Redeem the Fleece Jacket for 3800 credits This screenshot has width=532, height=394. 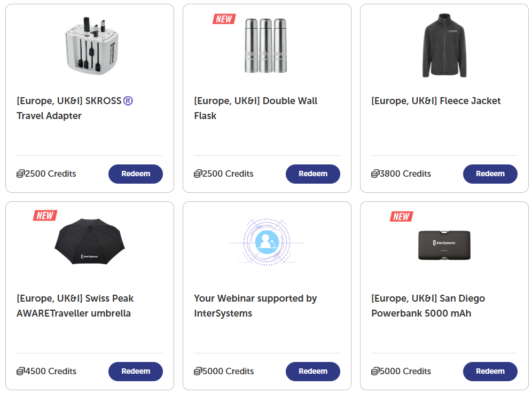[x=490, y=174]
